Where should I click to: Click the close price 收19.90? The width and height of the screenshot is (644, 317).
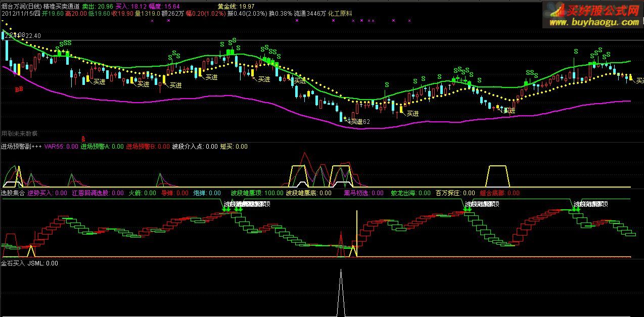[122, 14]
